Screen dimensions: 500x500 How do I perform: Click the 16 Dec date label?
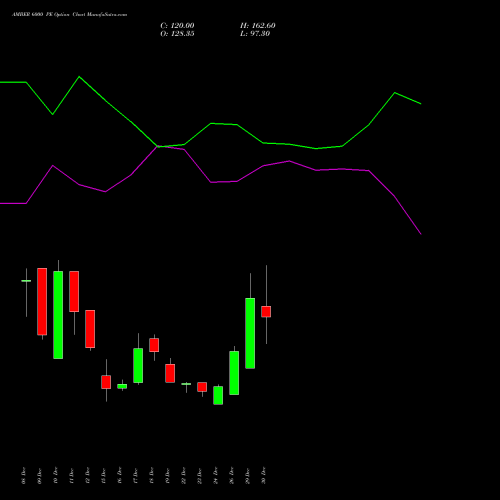[x=119, y=475]
